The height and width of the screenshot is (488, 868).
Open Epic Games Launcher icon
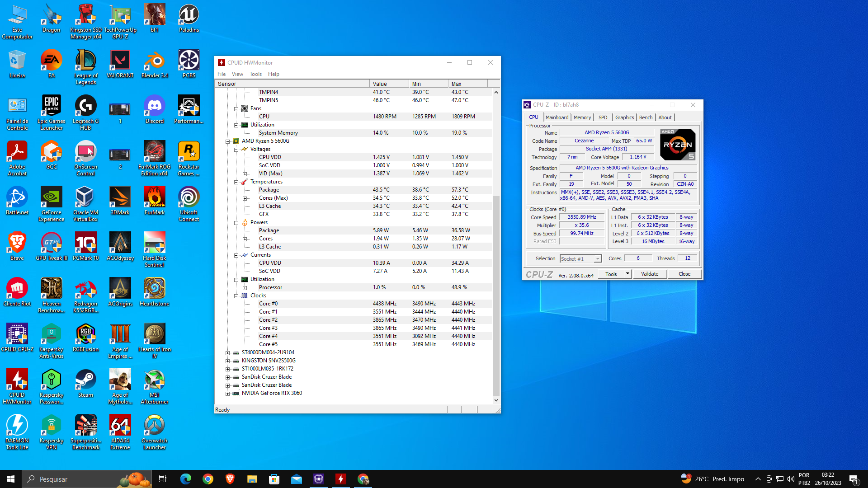coord(51,113)
